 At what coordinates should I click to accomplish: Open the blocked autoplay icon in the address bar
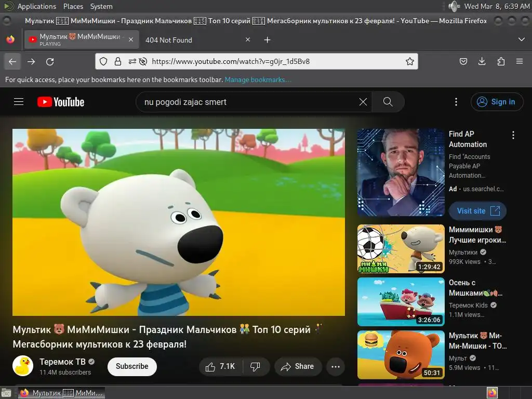(x=143, y=61)
